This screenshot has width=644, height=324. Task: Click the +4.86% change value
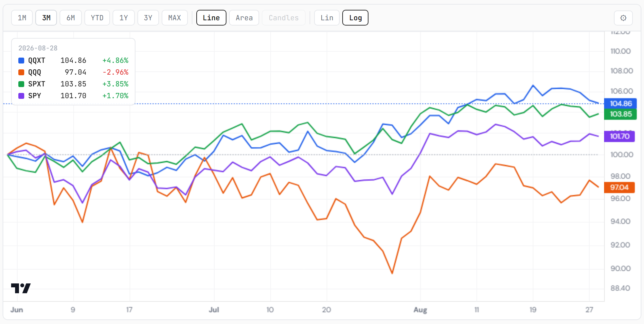coord(115,61)
